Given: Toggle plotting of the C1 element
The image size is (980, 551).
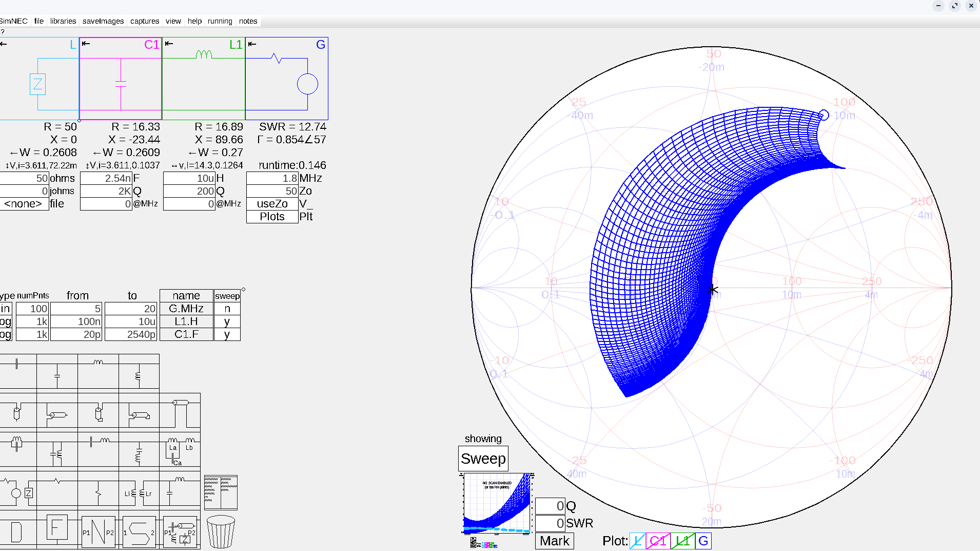Looking at the screenshot, I should coord(658,541).
